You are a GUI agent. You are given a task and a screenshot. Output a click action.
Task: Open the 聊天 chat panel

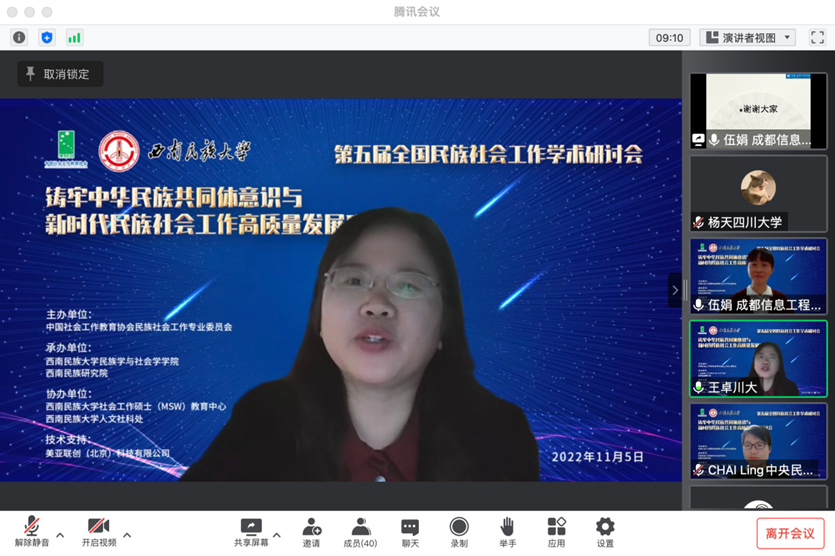(x=410, y=532)
